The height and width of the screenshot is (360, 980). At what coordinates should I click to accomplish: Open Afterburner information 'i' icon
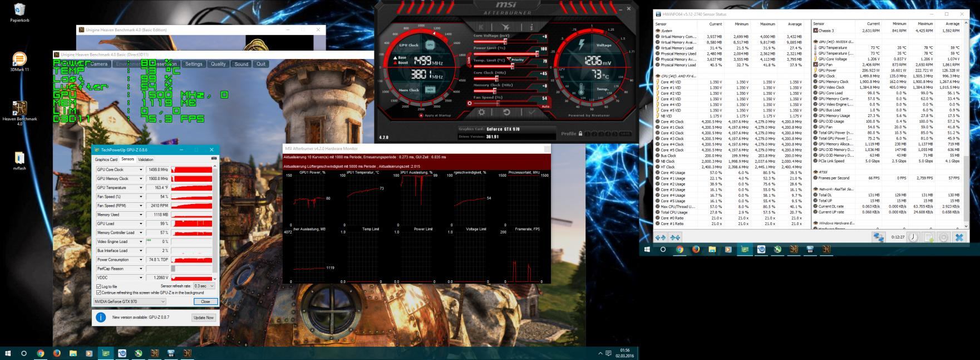[x=531, y=27]
